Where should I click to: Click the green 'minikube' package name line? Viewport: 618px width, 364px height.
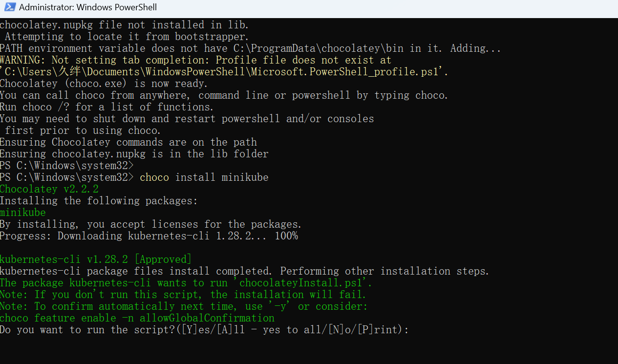click(23, 213)
